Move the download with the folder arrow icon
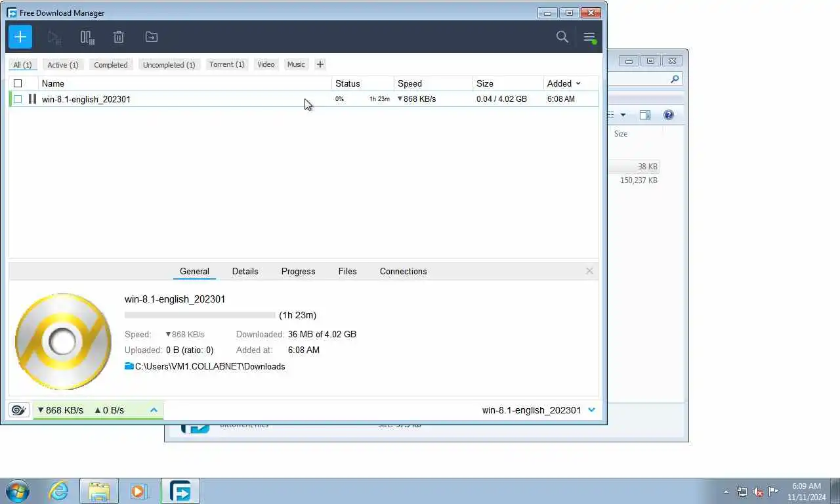This screenshot has width=840, height=504. [x=151, y=37]
